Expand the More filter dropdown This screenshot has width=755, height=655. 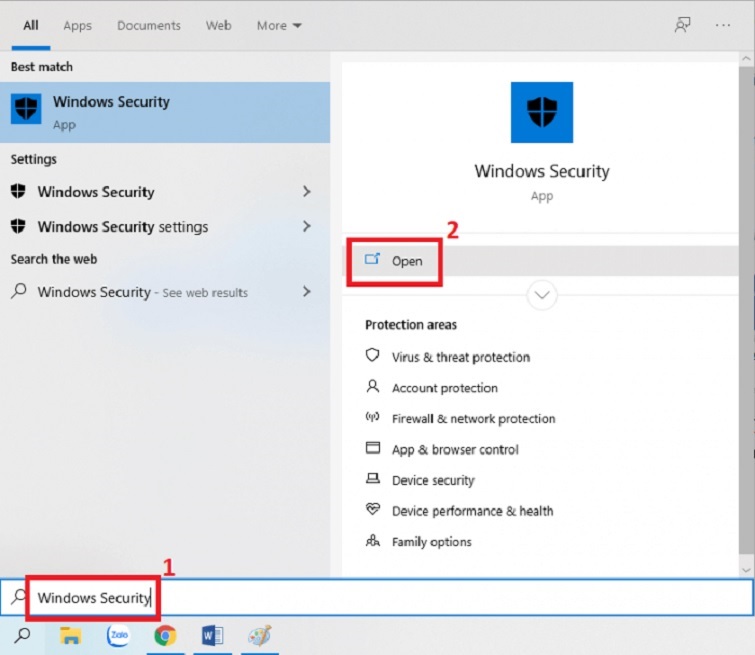(279, 26)
